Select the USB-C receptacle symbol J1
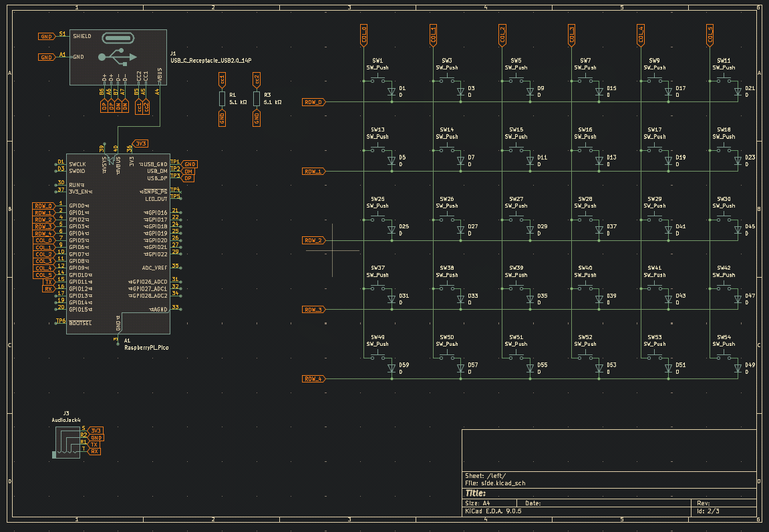 118,57
